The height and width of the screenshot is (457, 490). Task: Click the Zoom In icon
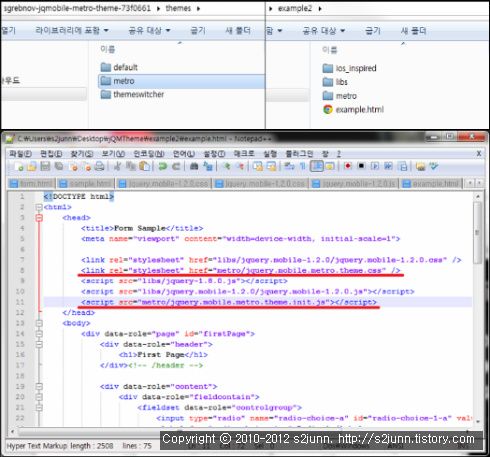226,166
